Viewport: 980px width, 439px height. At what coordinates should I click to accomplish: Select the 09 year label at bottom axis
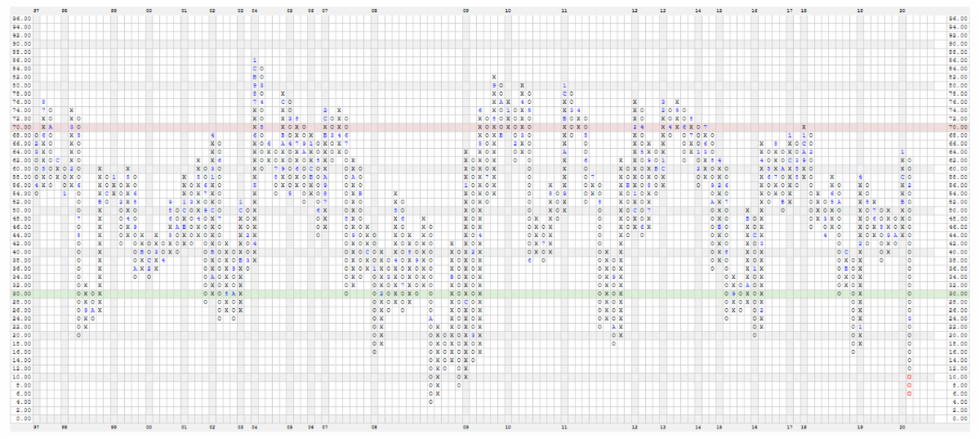[465, 427]
